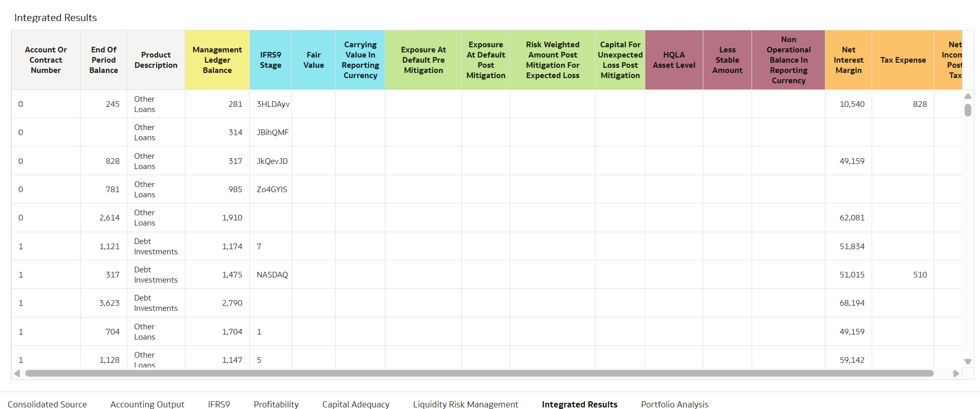Open the Capital Adequacy tab
The width and height of the screenshot is (980, 409).
[x=356, y=404]
